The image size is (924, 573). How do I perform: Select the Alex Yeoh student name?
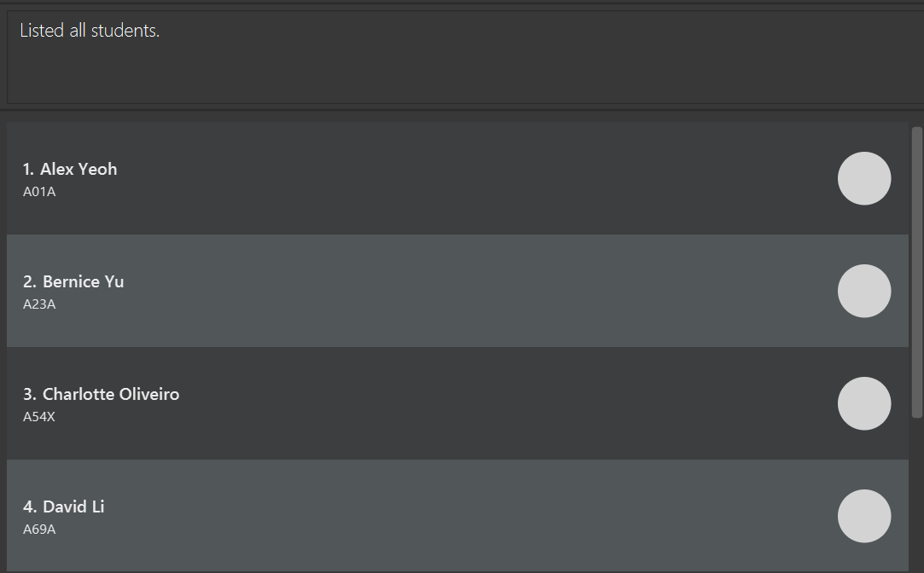tap(78, 169)
